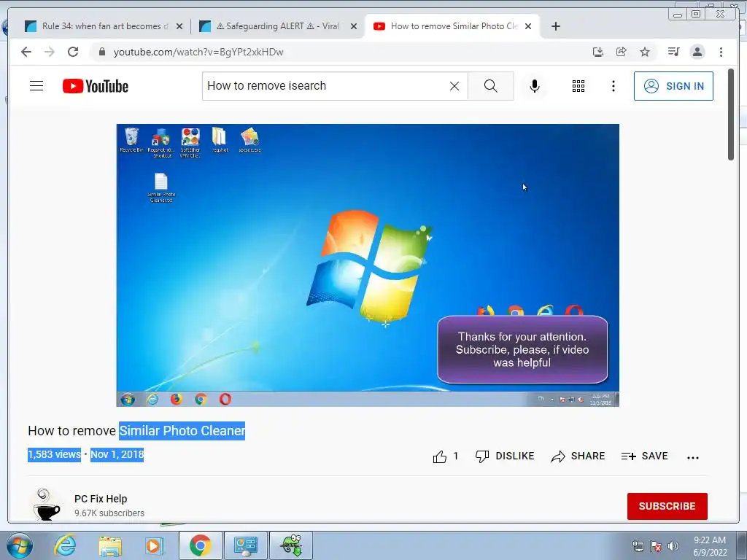Click the browser forward arrow
This screenshot has height=560, width=747.
click(x=50, y=52)
